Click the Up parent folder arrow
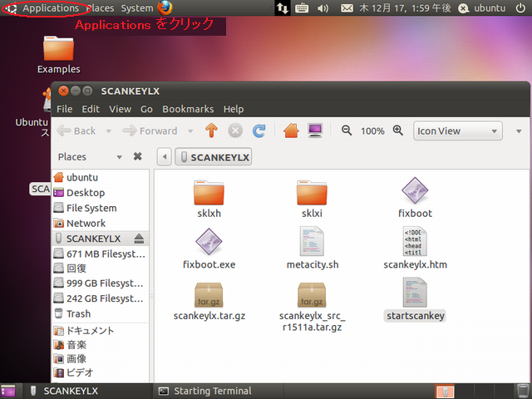This screenshot has width=532, height=399. pos(211,131)
